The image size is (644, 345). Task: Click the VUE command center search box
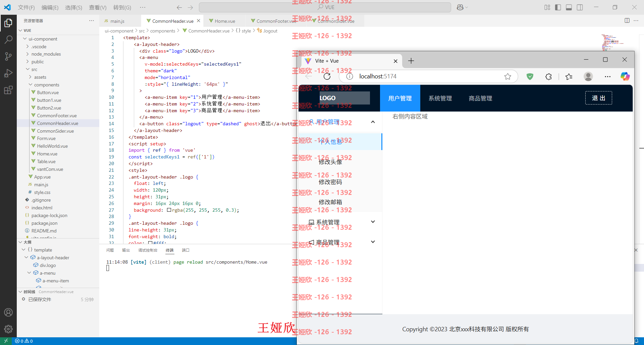[x=325, y=7]
